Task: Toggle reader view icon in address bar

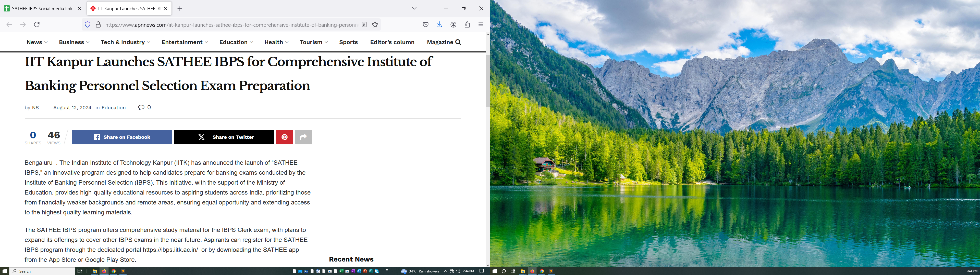Action: 364,25
